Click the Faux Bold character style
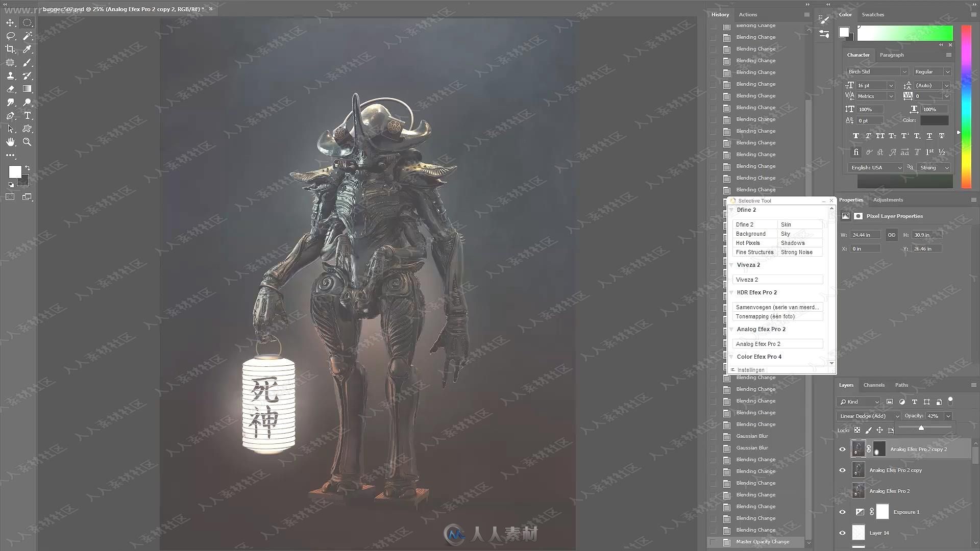 856,136
